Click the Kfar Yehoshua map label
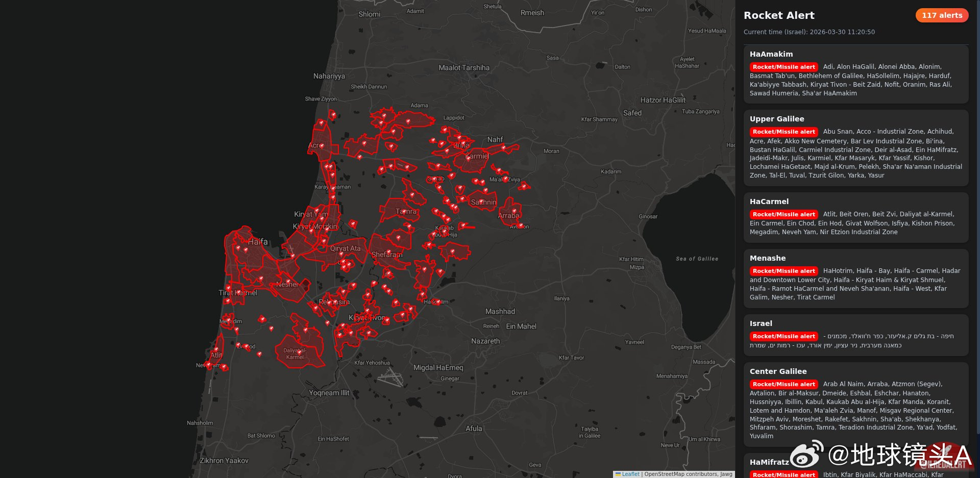The height and width of the screenshot is (478, 980). 372,363
